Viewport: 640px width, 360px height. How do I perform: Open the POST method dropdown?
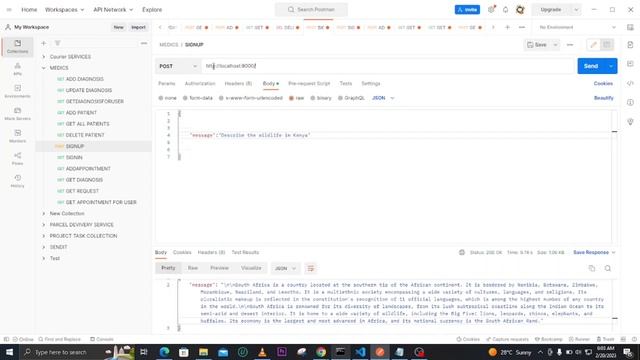tap(178, 66)
